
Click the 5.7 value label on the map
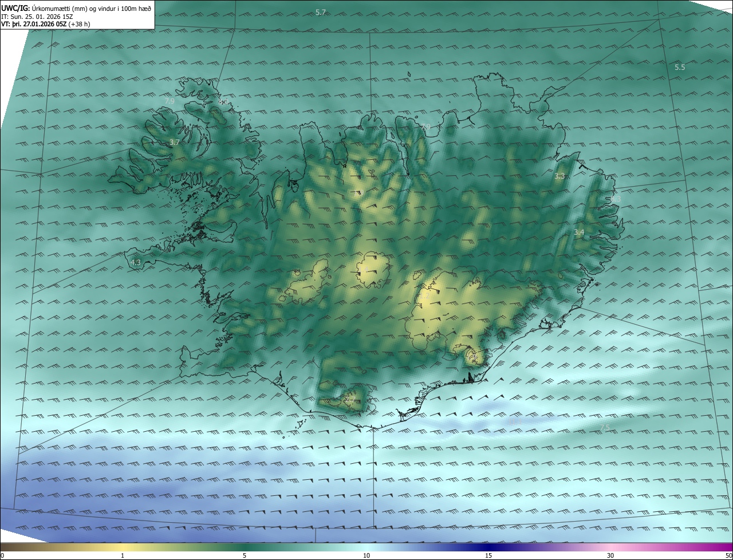[x=321, y=13]
